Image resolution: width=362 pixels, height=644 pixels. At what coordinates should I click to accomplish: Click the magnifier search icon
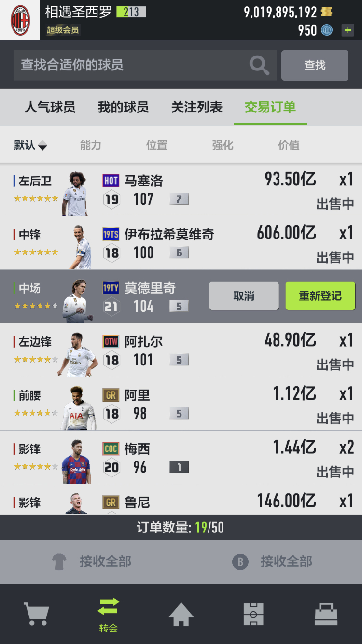(x=259, y=65)
